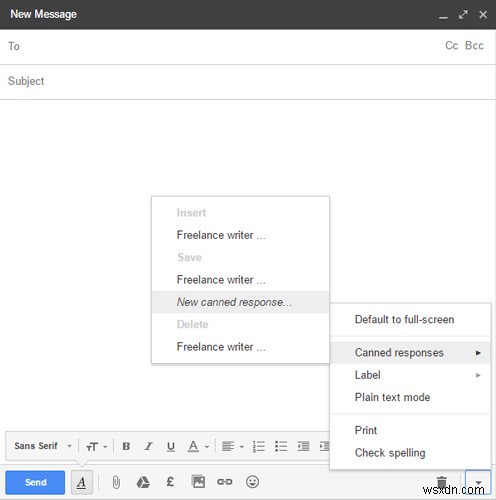The width and height of the screenshot is (496, 500).
Task: Select Default to full-screen option
Action: [x=410, y=319]
